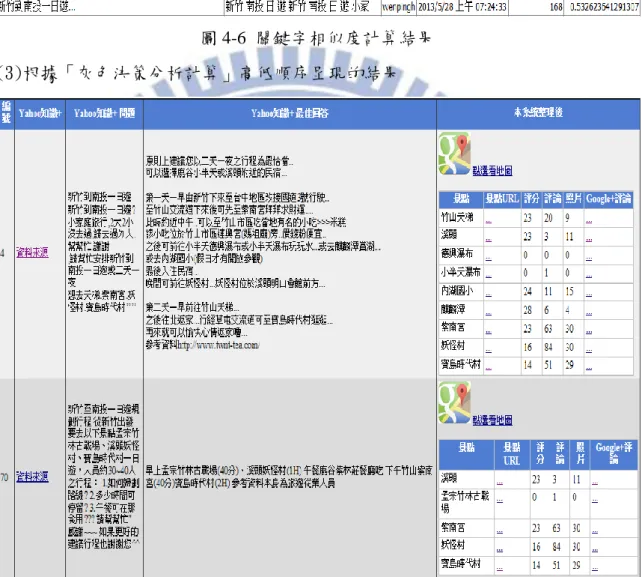The image size is (642, 577).
Task: Click photo count 15 for 內湖國小
Action: tap(569, 292)
